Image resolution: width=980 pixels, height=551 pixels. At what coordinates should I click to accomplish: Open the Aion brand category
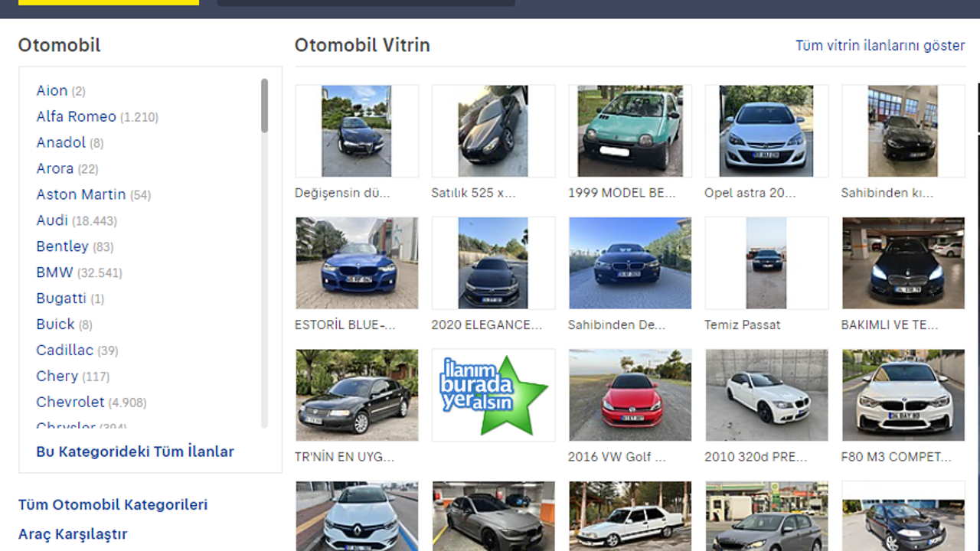[51, 90]
